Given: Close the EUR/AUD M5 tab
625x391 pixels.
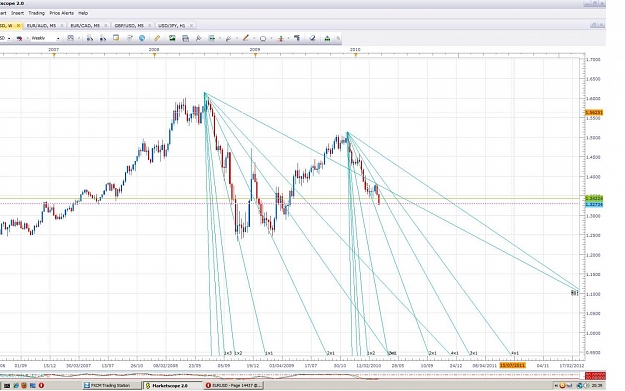Looking at the screenshot, I should pyautogui.click(x=61, y=26).
